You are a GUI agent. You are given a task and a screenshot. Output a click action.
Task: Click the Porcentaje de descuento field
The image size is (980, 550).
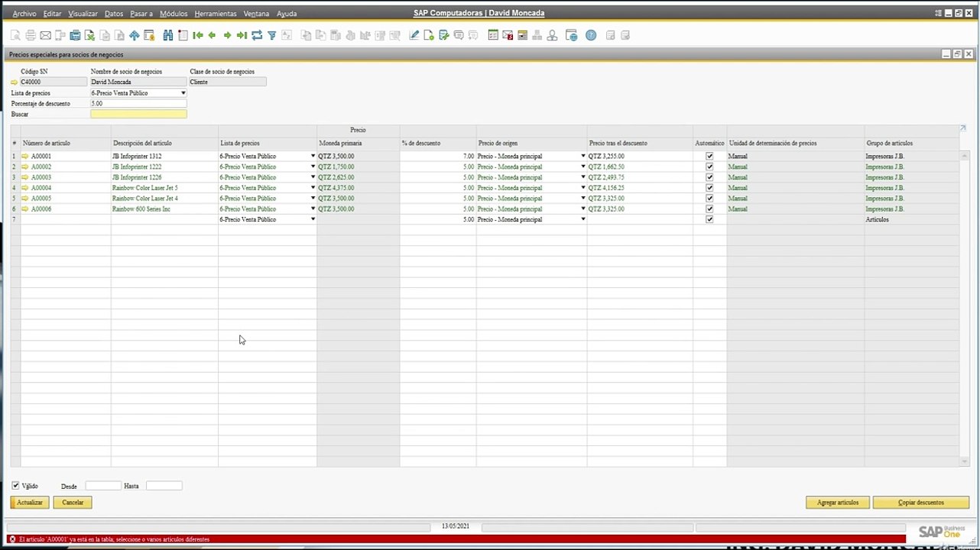tap(138, 104)
